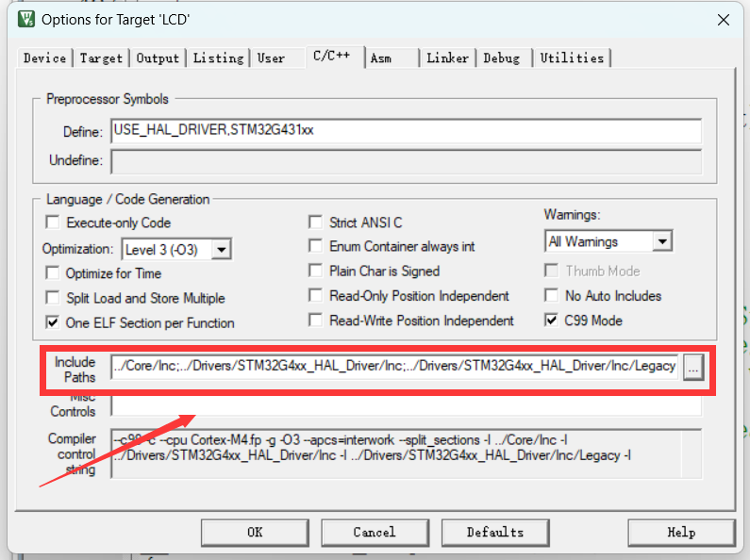Open the Help button
This screenshot has width=750, height=560.
tap(681, 533)
